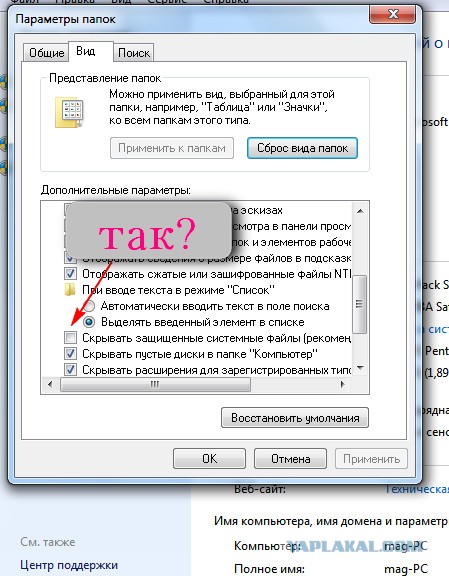Click the list scroll-down arrow

[x=360, y=368]
